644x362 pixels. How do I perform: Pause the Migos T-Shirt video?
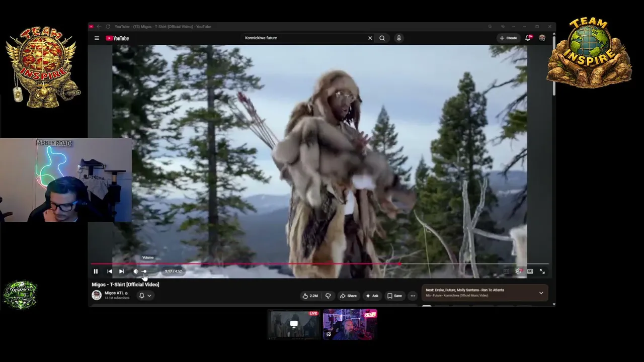coord(96,271)
